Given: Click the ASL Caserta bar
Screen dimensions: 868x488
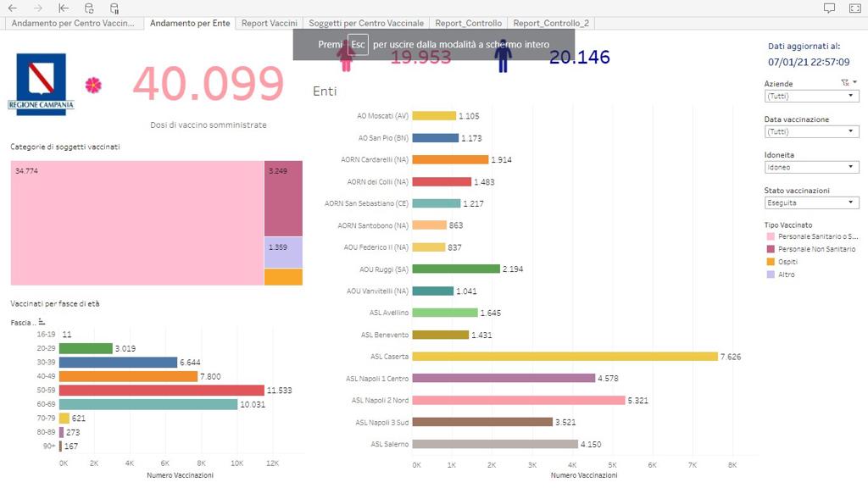Looking at the screenshot, I should pos(565,357).
